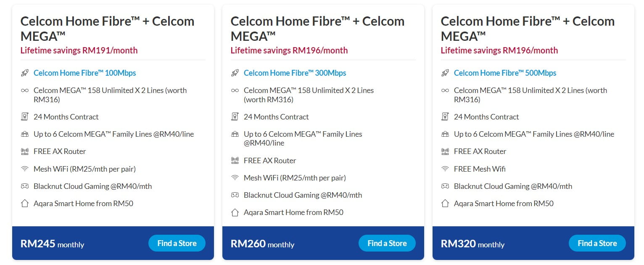Click the WiFi icon in the 100Mbps card
Screen dimensions: 644x265
25,169
